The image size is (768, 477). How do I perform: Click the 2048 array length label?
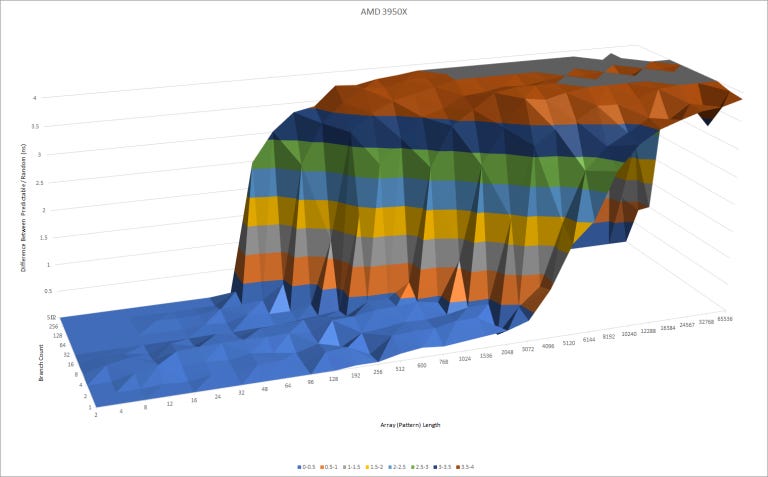click(506, 352)
